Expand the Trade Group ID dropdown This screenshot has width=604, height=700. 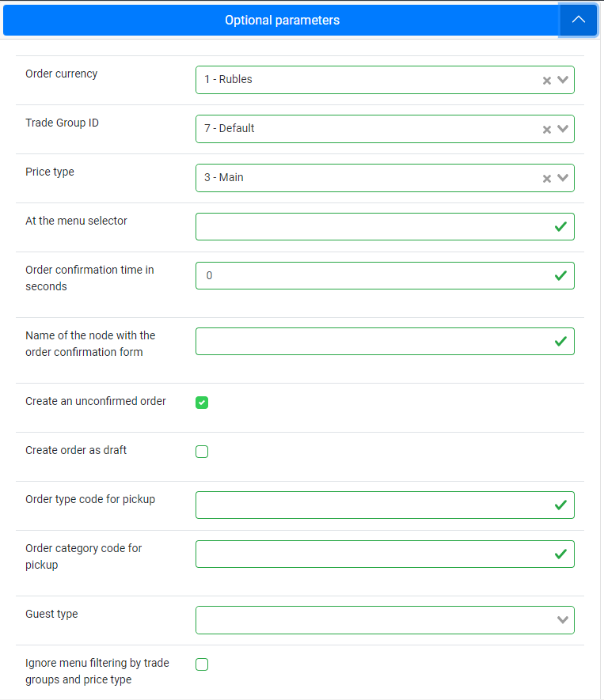(563, 129)
